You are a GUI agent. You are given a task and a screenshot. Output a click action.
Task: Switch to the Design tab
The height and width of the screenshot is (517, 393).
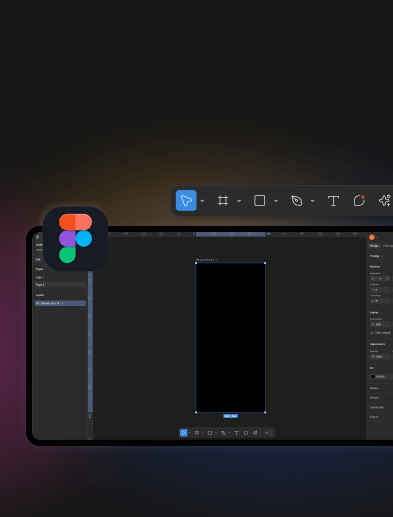374,246
